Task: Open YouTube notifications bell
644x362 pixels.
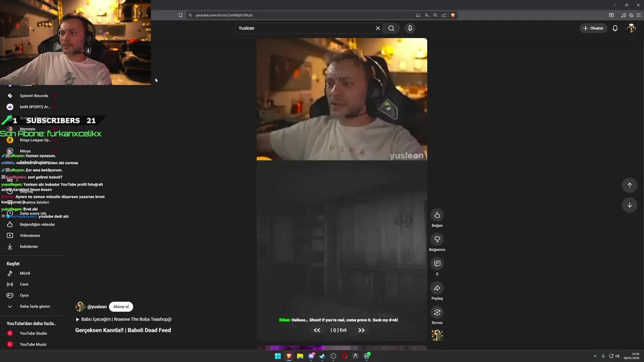Action: click(615, 28)
